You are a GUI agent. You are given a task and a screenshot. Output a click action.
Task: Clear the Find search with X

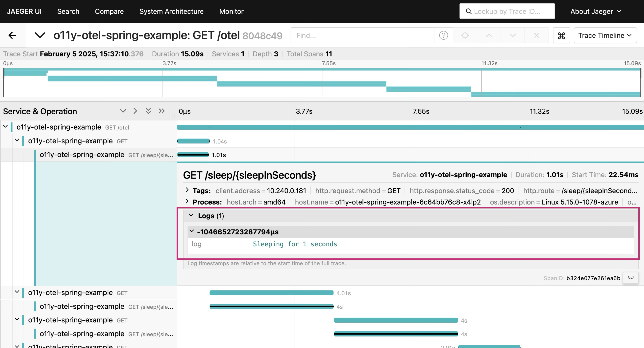tap(536, 35)
